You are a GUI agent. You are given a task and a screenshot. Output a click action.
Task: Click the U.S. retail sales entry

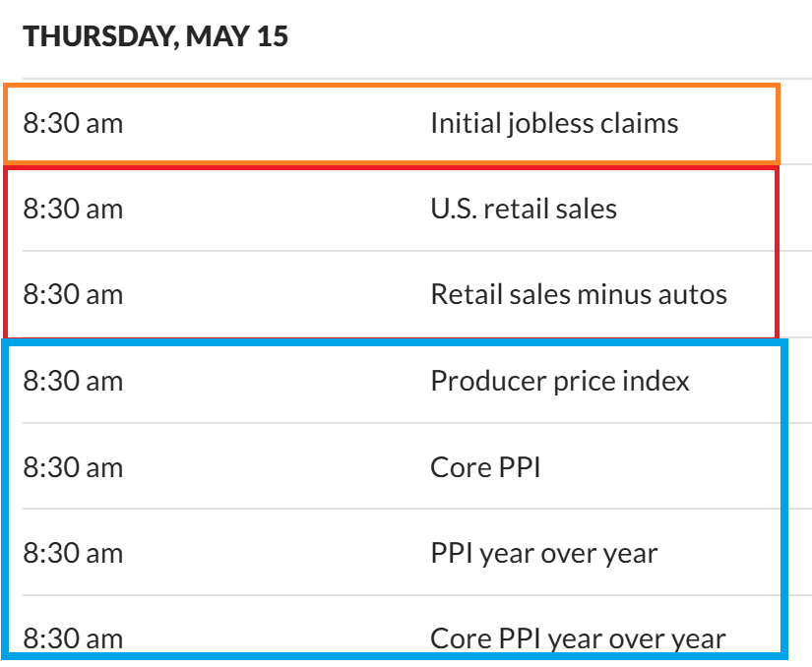[524, 210]
